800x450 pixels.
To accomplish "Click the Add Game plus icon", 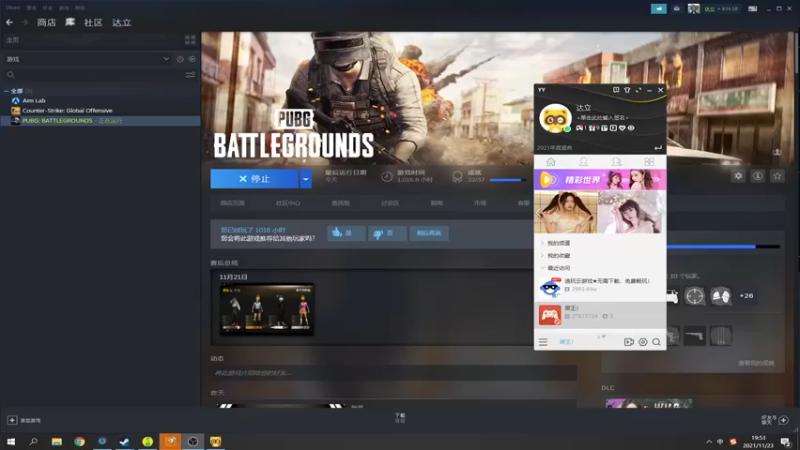I will point(12,420).
